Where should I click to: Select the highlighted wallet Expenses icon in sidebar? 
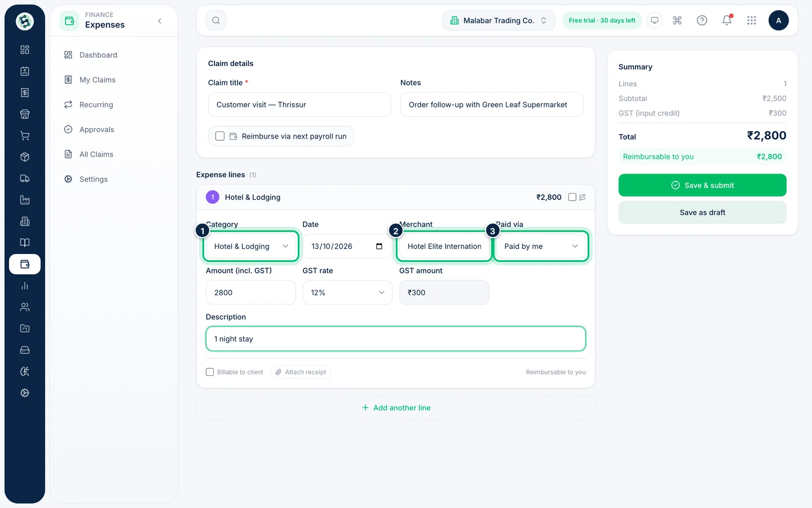pos(24,264)
